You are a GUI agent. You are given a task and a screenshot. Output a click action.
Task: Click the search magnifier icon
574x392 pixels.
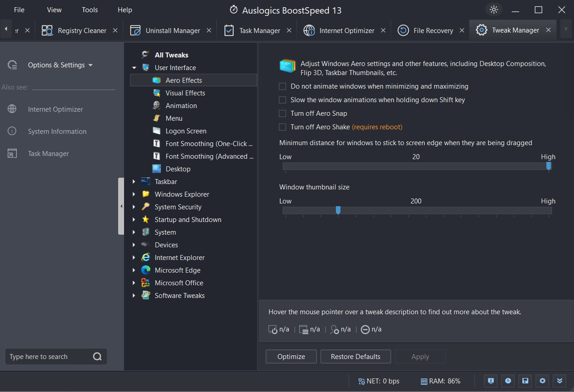click(97, 356)
